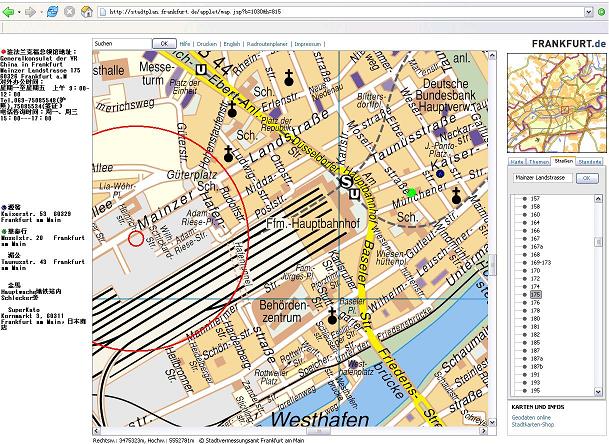Reload the page with the refresh icon
The height and width of the screenshot is (444, 609).
click(x=52, y=12)
